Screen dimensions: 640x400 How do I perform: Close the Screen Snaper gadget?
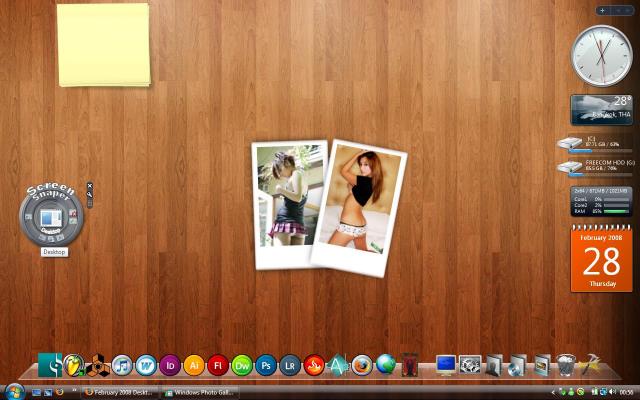point(90,186)
